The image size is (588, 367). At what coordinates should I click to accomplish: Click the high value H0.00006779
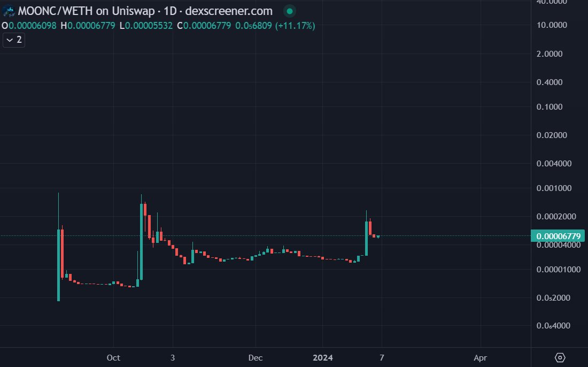pos(88,26)
